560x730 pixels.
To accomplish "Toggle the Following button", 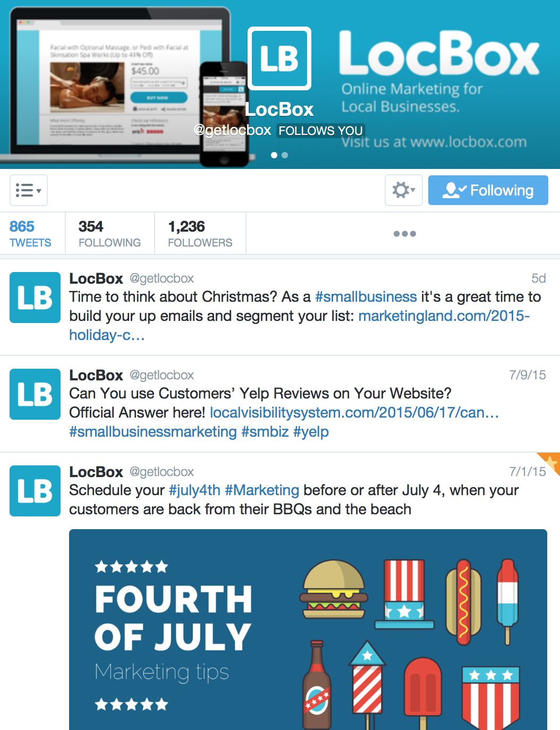I will coord(488,190).
